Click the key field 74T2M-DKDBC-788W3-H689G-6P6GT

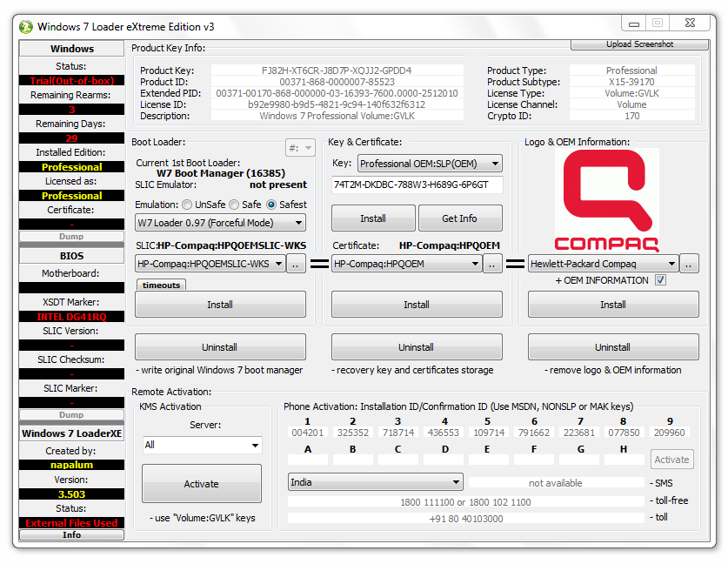[417, 185]
